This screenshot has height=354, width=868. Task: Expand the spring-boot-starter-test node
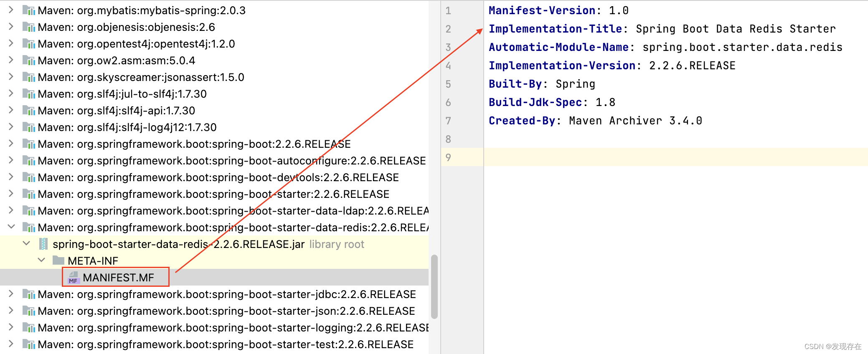(x=11, y=344)
